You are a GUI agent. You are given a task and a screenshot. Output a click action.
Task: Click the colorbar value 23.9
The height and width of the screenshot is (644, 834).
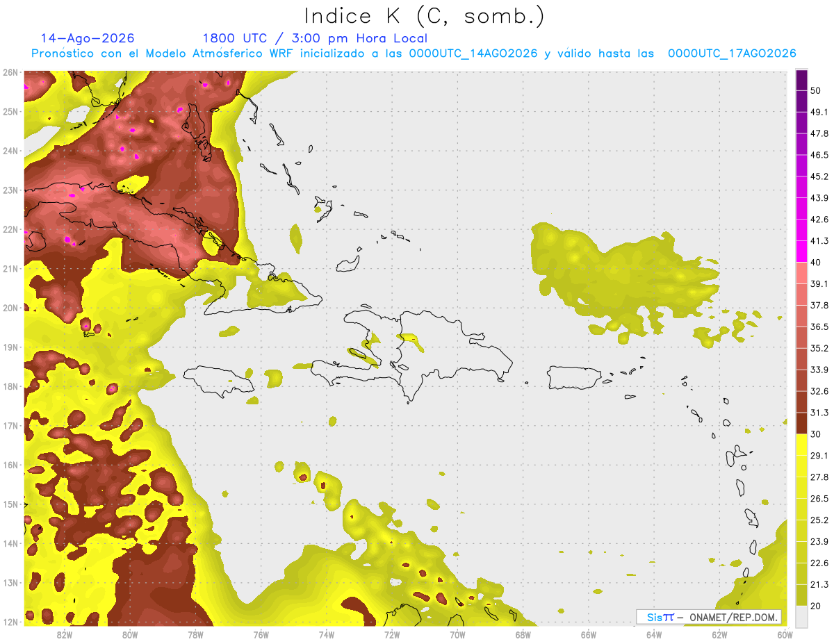819,542
